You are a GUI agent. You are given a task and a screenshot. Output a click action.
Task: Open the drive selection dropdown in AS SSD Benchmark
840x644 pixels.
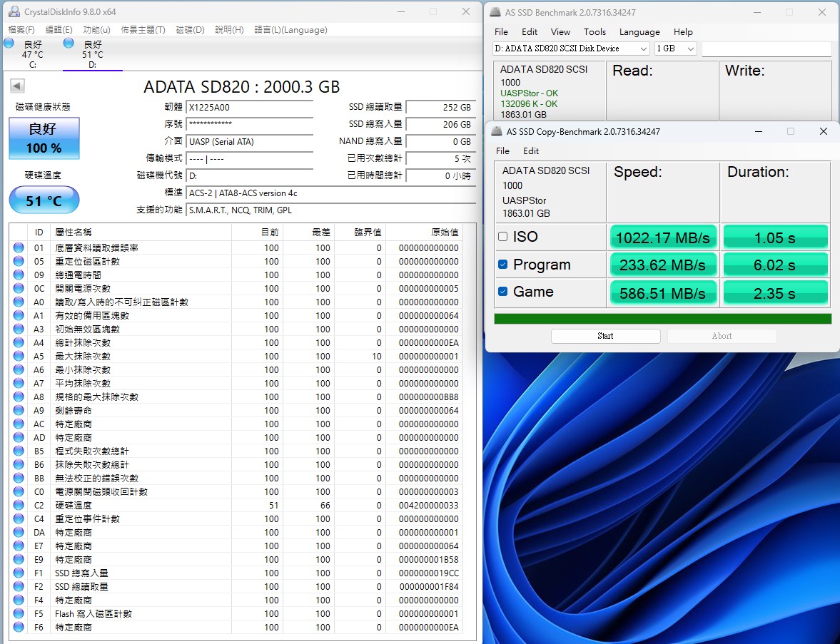pos(570,48)
